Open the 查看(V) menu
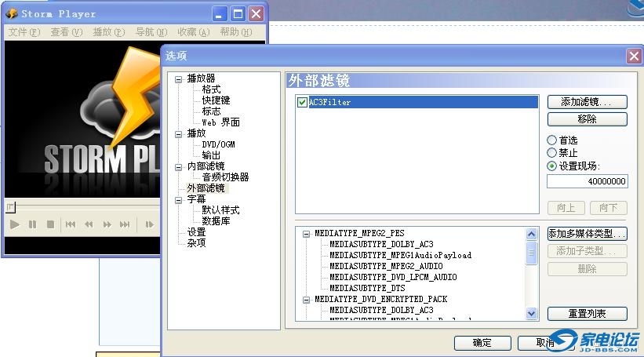 [67, 32]
